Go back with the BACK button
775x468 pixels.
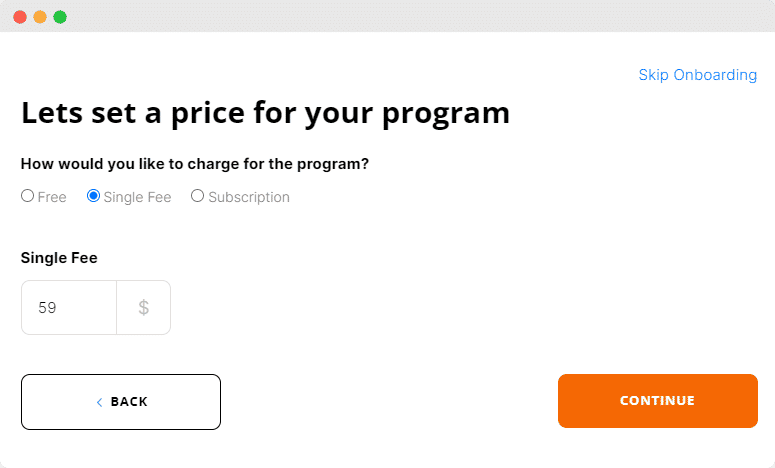(121, 402)
